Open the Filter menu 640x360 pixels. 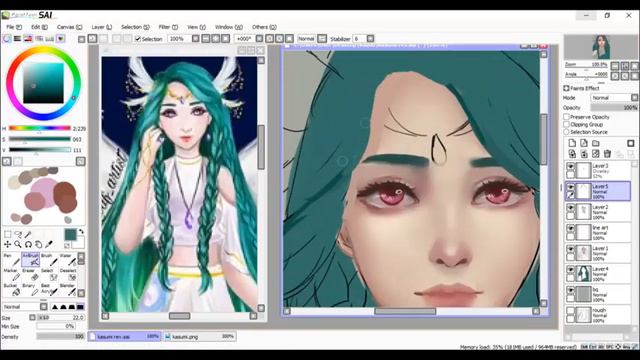[168, 27]
